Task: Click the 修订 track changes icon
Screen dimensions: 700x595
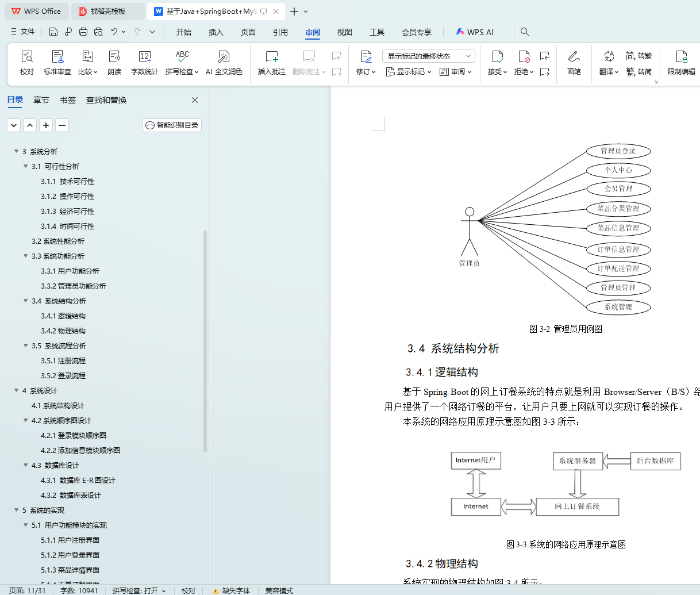Action: pos(366,56)
